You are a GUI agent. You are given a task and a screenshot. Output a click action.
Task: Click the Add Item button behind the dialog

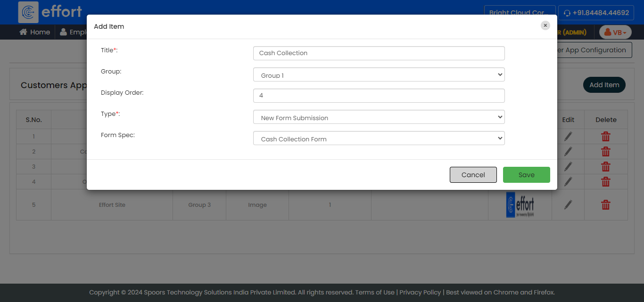604,85
